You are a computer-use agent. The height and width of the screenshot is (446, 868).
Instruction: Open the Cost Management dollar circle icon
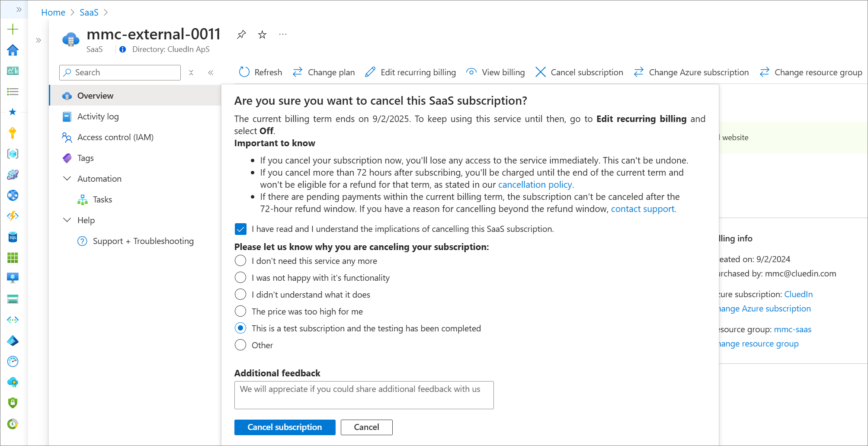tap(13, 424)
